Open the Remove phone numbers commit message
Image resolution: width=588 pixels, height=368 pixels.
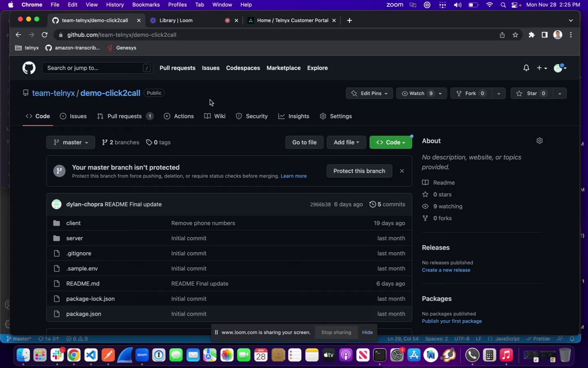point(203,223)
